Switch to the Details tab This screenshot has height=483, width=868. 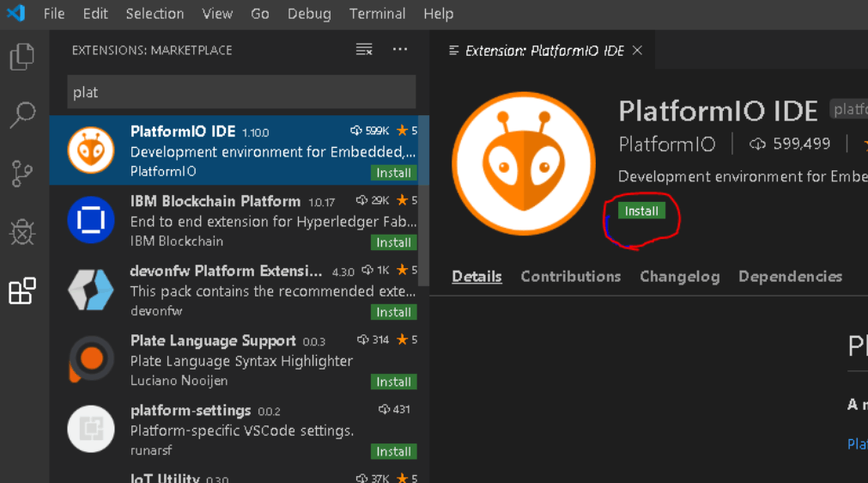click(x=476, y=277)
